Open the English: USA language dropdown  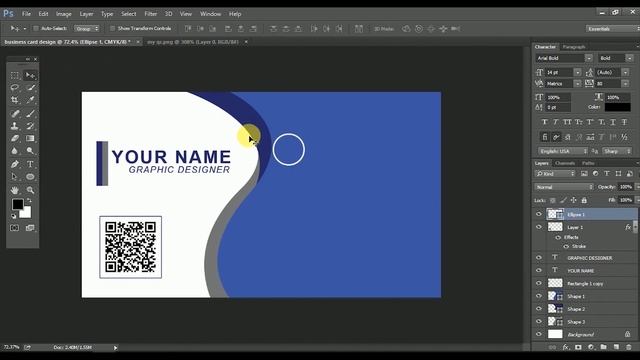(563, 151)
